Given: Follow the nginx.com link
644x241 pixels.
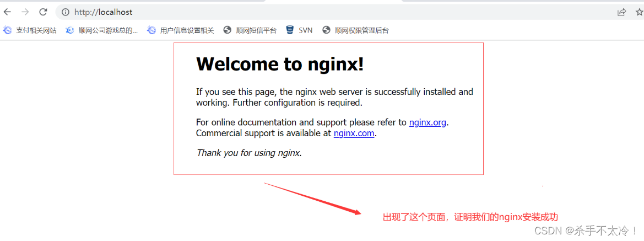Looking at the screenshot, I should click(354, 133).
